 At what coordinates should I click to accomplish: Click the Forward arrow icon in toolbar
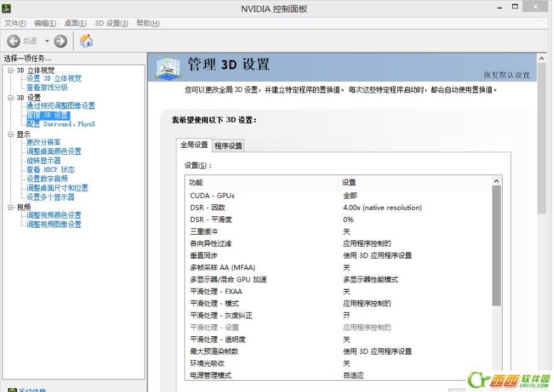[60, 41]
